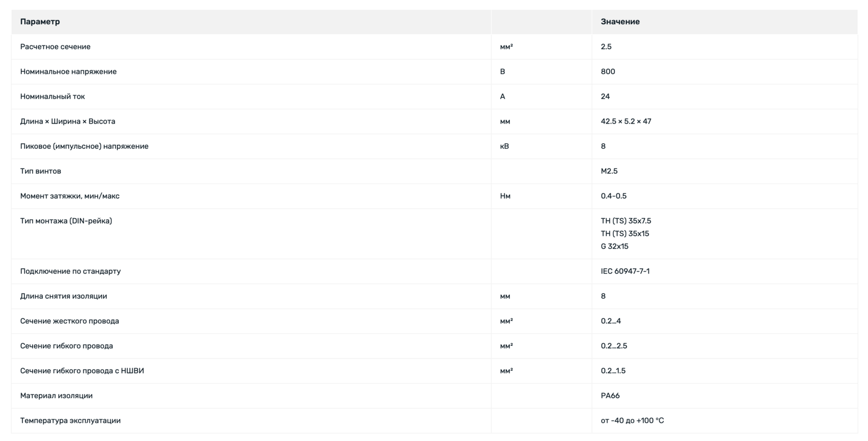
Task: Click the "Номинальное напряжение" parameter cell
Action: tap(68, 71)
